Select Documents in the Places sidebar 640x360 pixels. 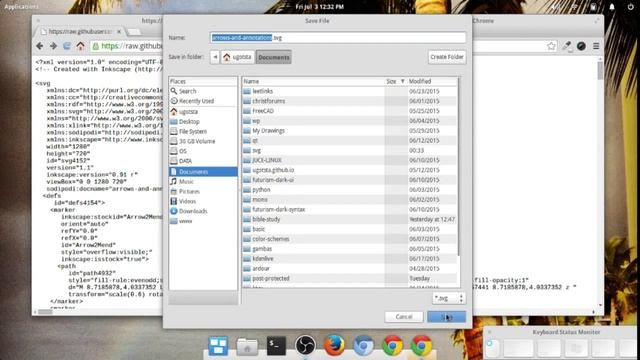tap(203, 172)
